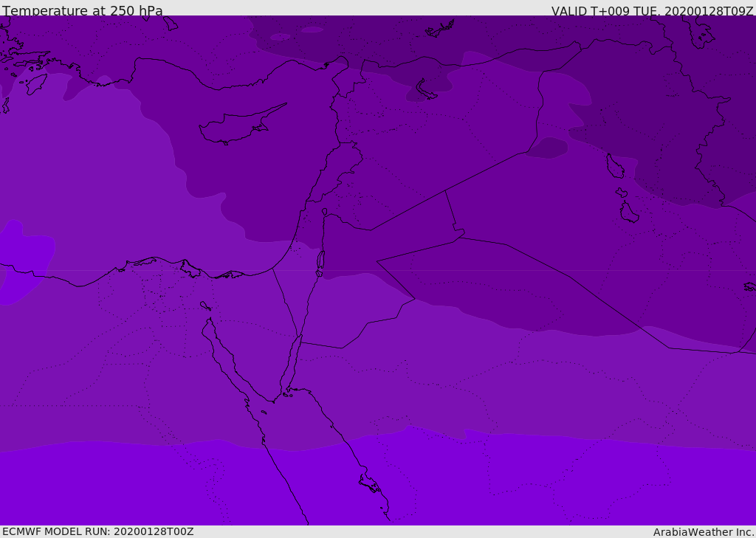Click the 'VALID T+009 TUE. 20200128T09Z' label
The height and width of the screenshot is (538, 756).
653,11
